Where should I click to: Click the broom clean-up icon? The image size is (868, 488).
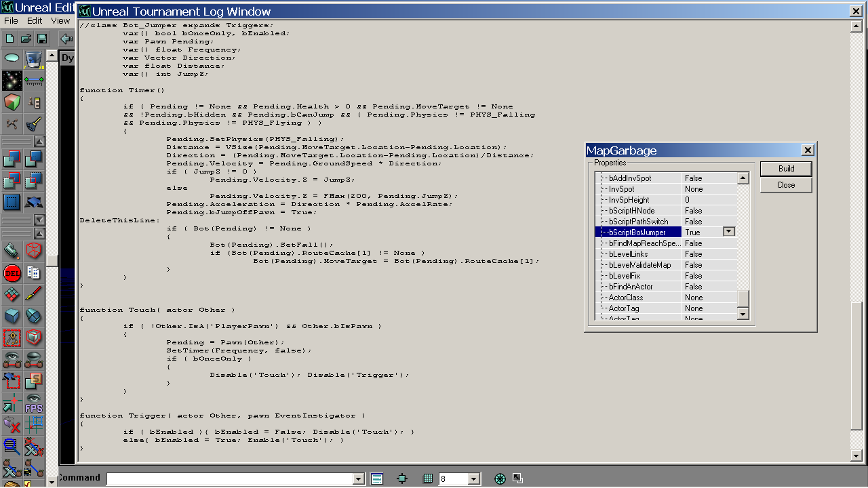pyautogui.click(x=33, y=123)
